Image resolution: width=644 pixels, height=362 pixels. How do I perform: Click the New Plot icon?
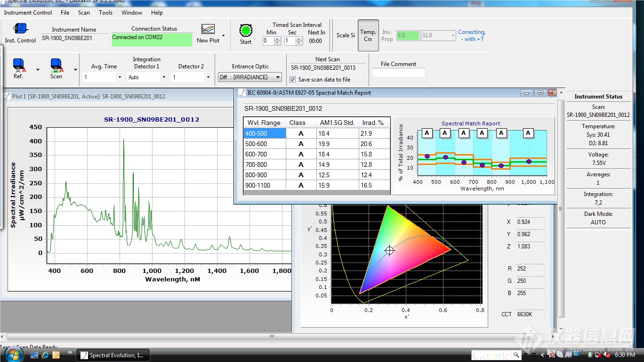pos(208,29)
